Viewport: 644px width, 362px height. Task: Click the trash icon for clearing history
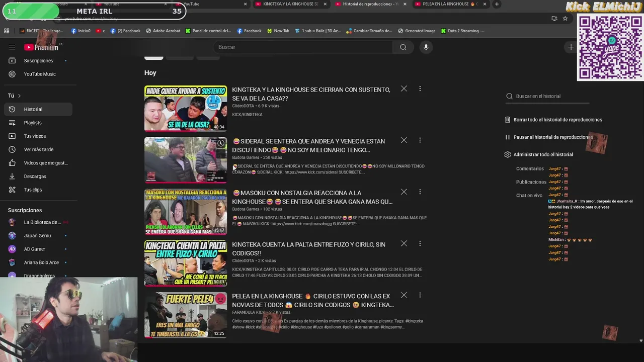(x=508, y=120)
